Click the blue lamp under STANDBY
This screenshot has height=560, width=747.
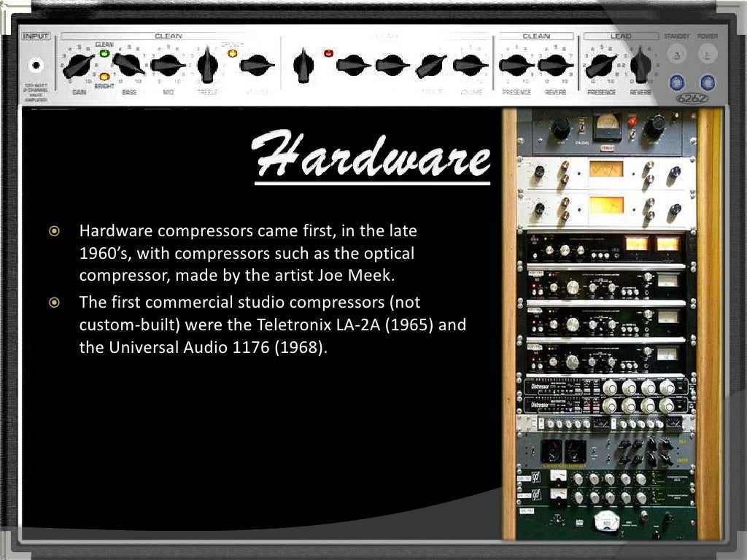coord(677,82)
